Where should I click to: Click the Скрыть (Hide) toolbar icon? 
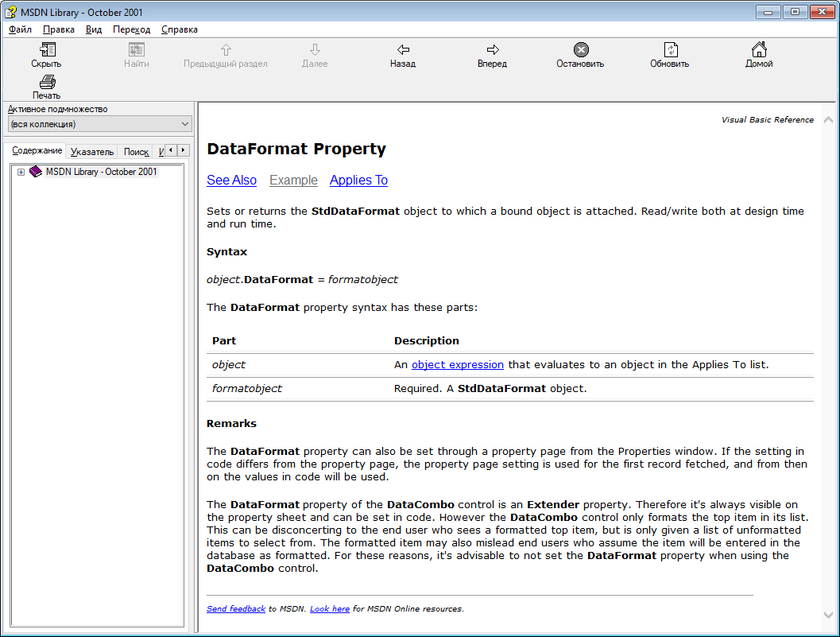point(47,50)
